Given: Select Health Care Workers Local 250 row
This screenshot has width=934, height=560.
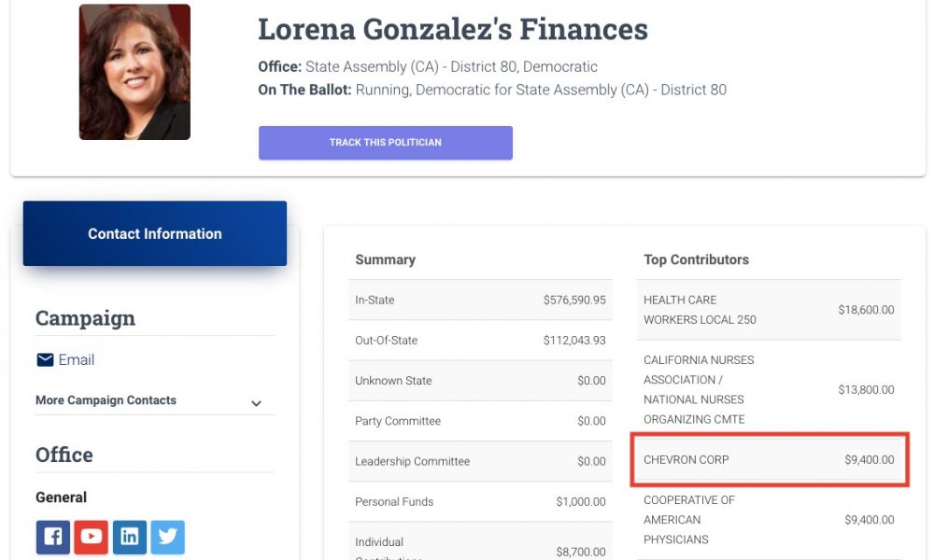Looking at the screenshot, I should (769, 310).
